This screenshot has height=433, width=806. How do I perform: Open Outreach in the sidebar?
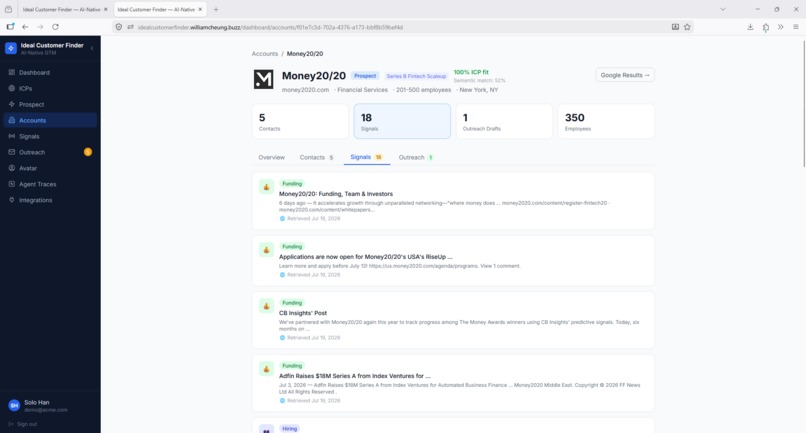(50, 152)
